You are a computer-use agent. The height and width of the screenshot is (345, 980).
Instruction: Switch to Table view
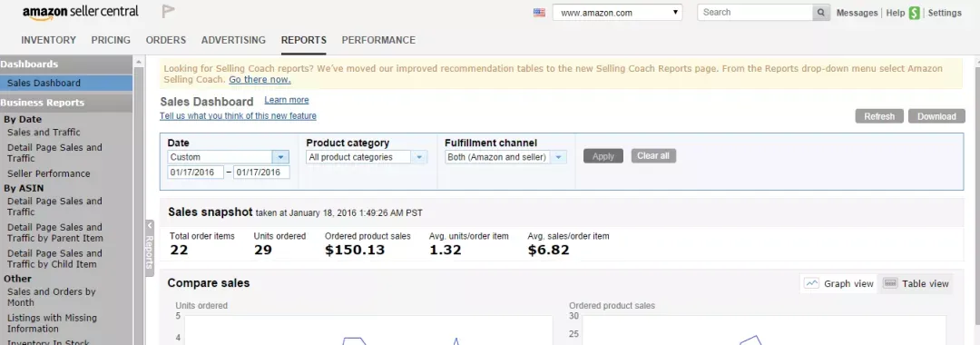(916, 284)
